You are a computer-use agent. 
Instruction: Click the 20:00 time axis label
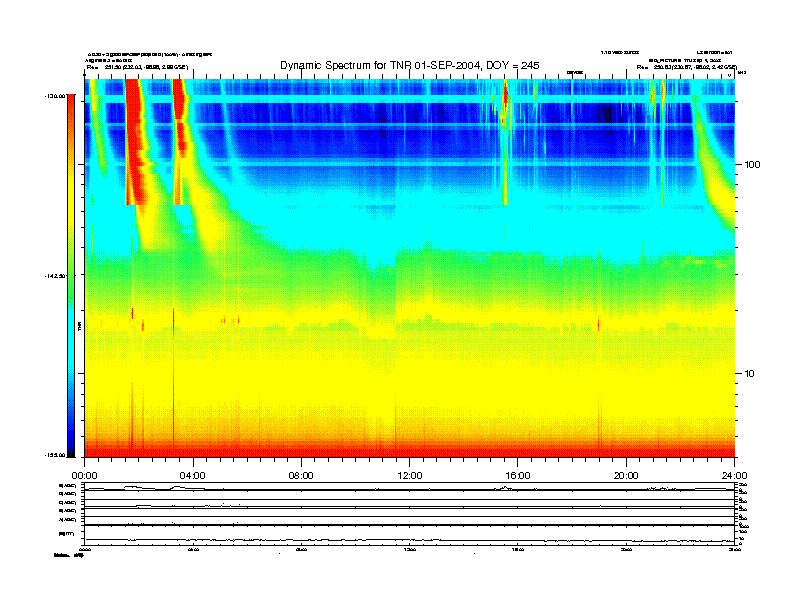click(626, 476)
